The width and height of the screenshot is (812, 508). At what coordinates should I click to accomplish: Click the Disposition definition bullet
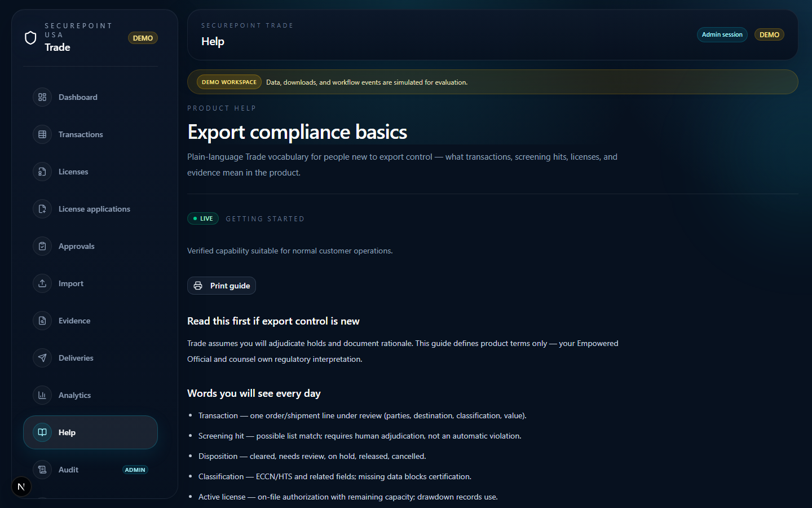[x=312, y=456]
